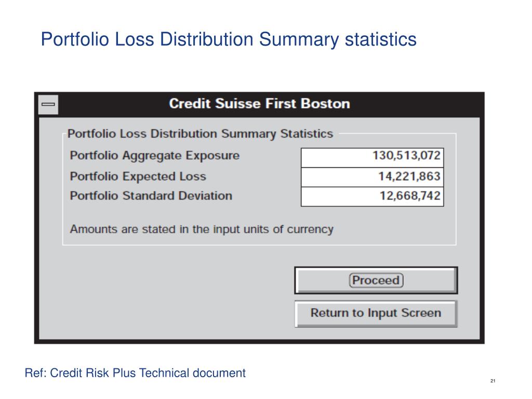The width and height of the screenshot is (532, 399).
Task: Focus the Portfolio Standard Deviation value box
Action: pos(372,196)
